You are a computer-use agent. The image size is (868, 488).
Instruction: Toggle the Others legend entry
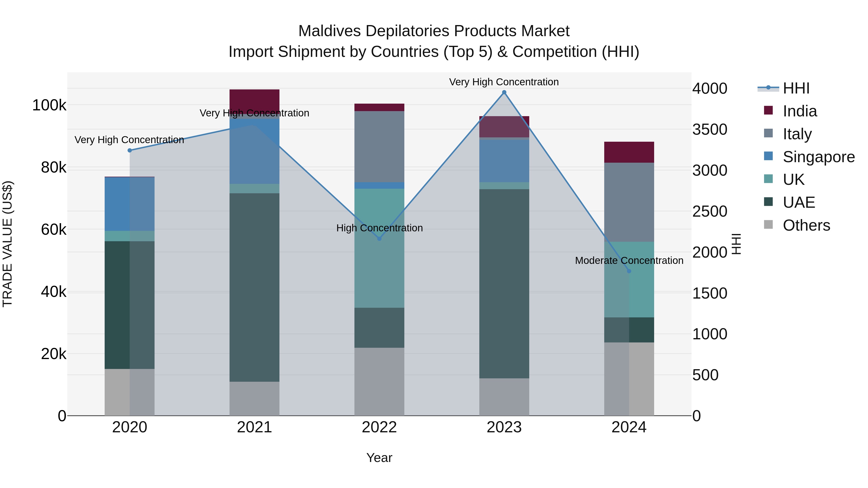tap(797, 225)
